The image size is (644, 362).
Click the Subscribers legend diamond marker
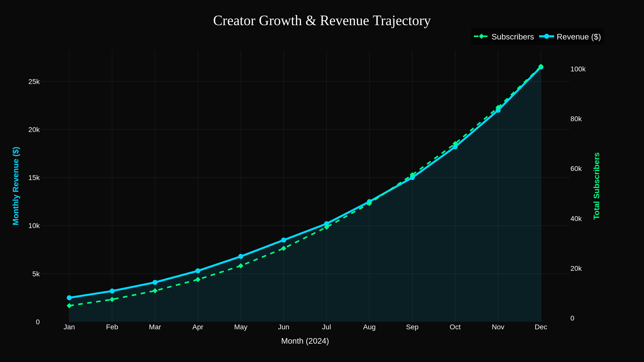point(481,36)
